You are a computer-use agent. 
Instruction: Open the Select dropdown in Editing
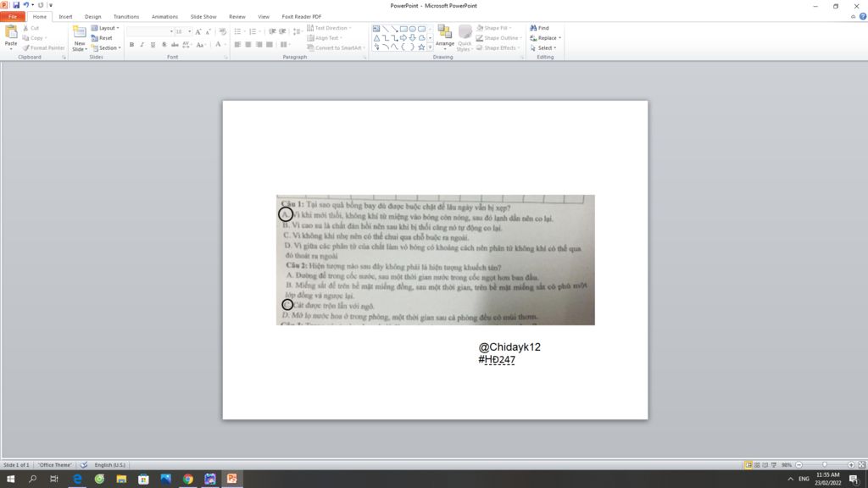click(543, 48)
